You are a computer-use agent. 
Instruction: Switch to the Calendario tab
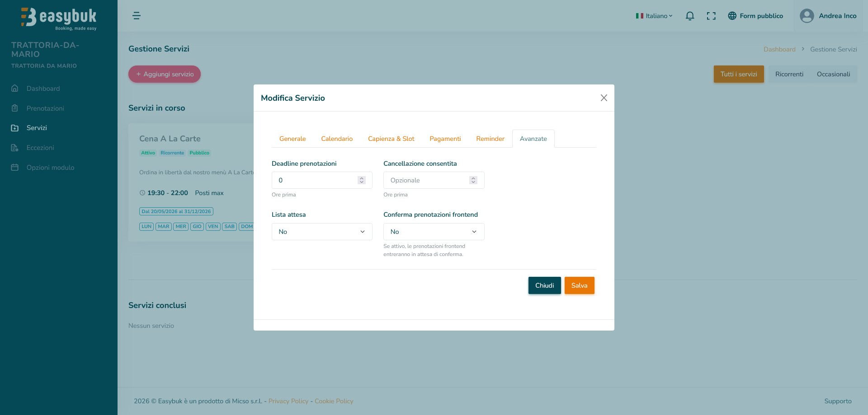point(337,139)
